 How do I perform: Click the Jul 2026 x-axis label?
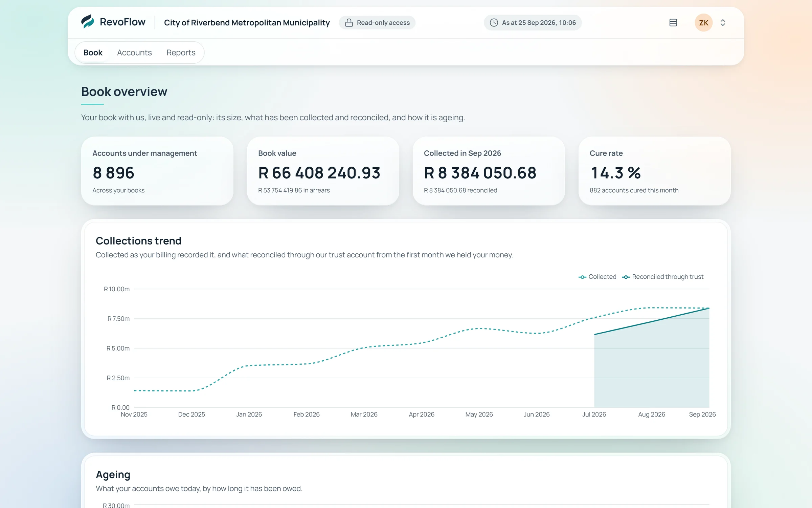pyautogui.click(x=594, y=414)
